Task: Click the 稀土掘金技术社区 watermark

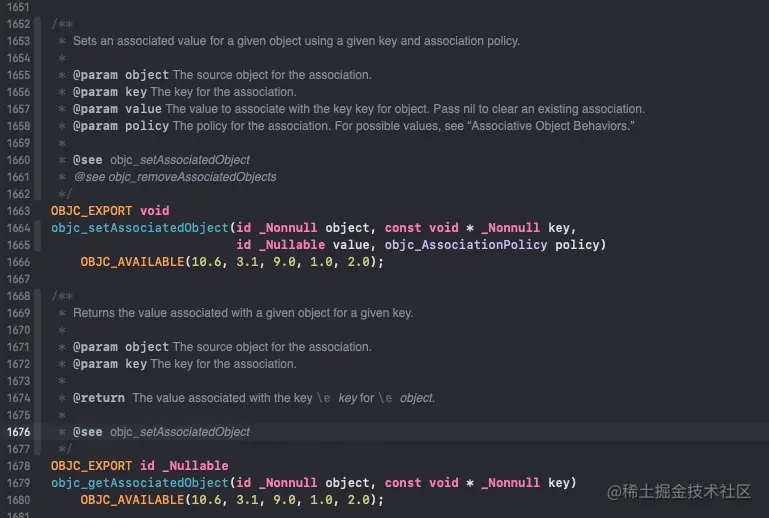Action: (x=678, y=491)
